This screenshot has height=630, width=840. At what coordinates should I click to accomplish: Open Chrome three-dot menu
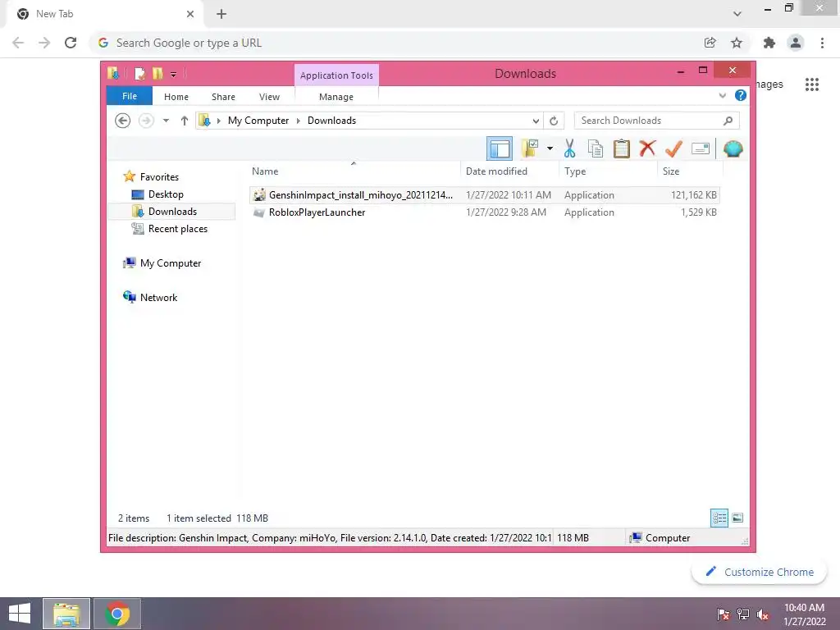point(822,43)
